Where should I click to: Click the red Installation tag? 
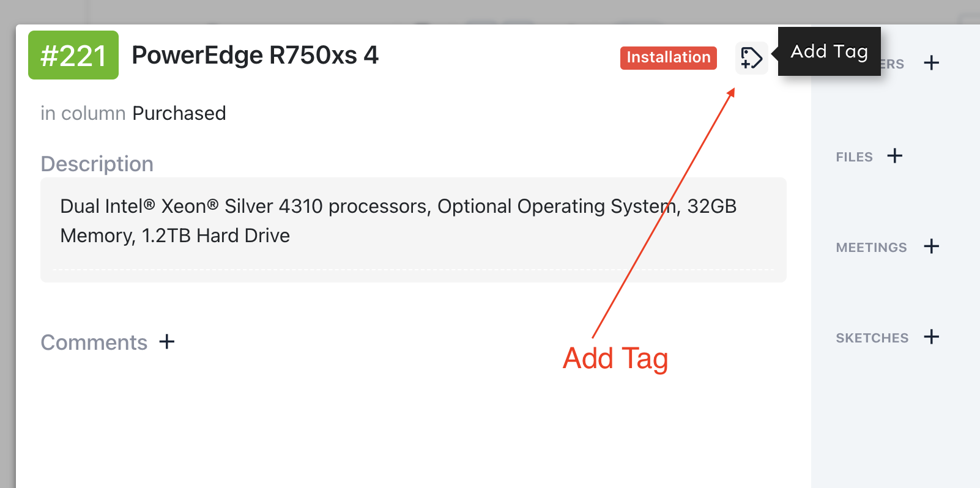click(x=668, y=57)
